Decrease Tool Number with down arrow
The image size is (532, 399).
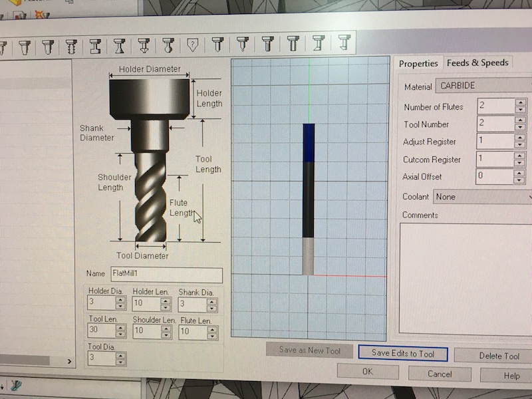coord(521,127)
